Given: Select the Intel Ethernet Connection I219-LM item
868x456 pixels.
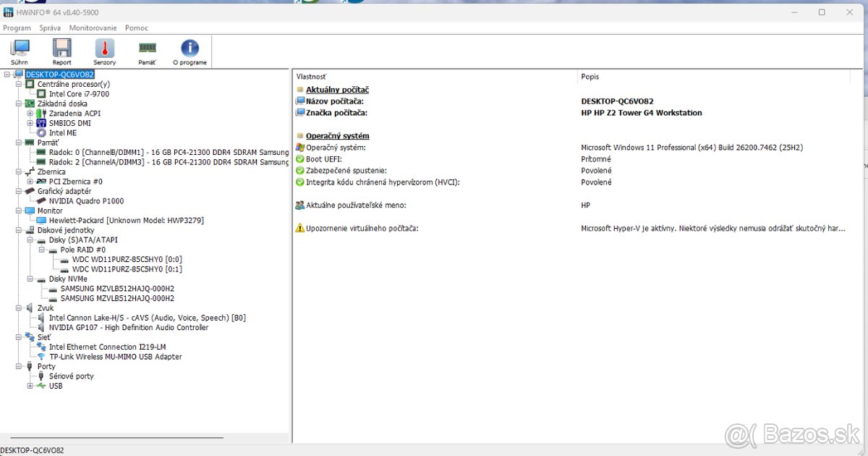Looking at the screenshot, I should [x=107, y=347].
